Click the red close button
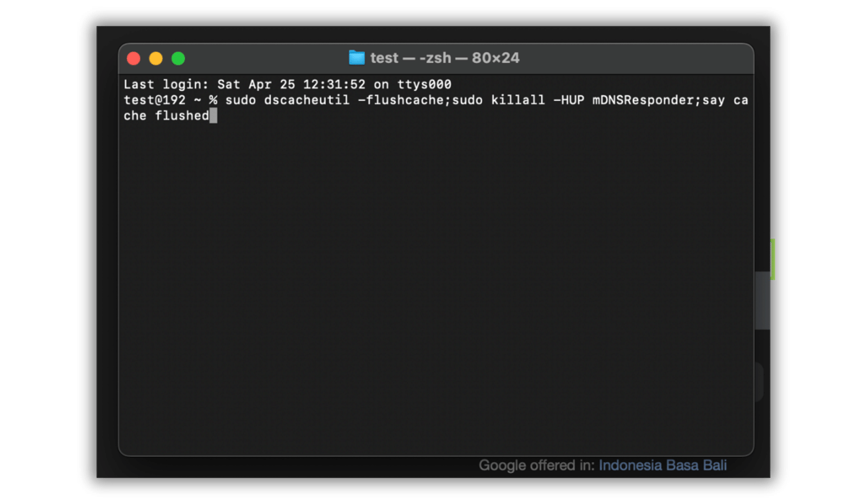This screenshot has width=867, height=504. (x=134, y=58)
